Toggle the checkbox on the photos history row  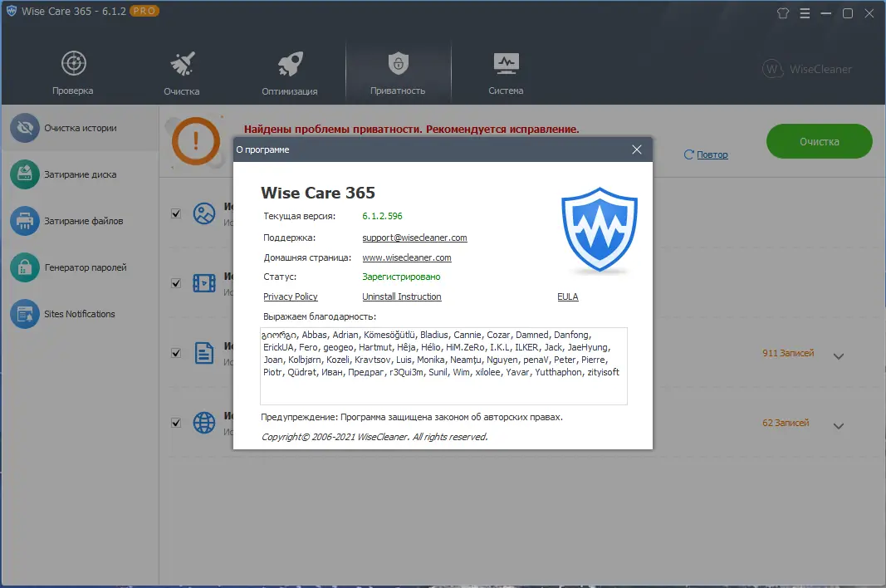coord(175,213)
